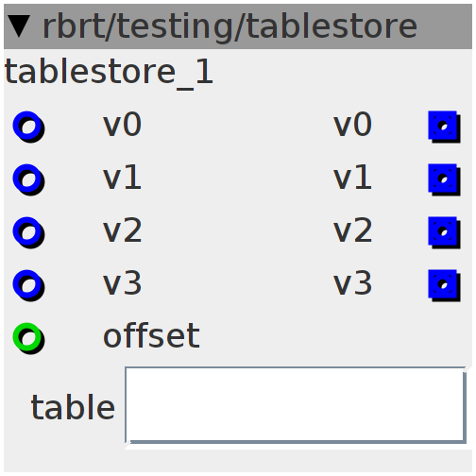
Task: Click the table attribute label
Action: (73, 407)
